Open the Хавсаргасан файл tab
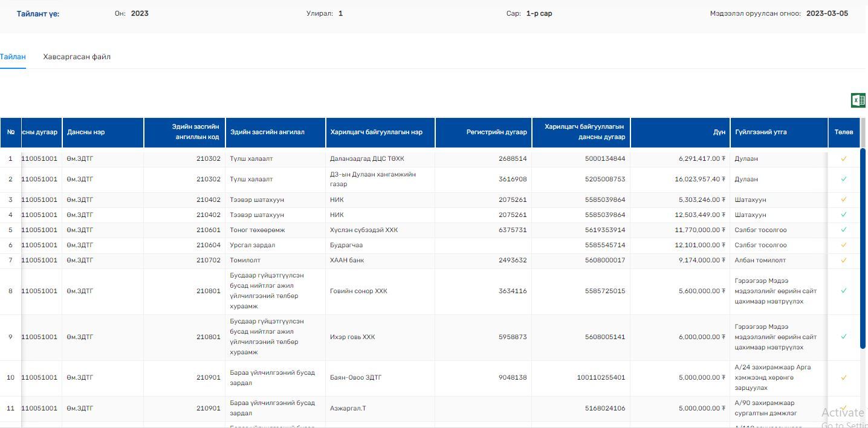868x428 pixels. click(77, 57)
